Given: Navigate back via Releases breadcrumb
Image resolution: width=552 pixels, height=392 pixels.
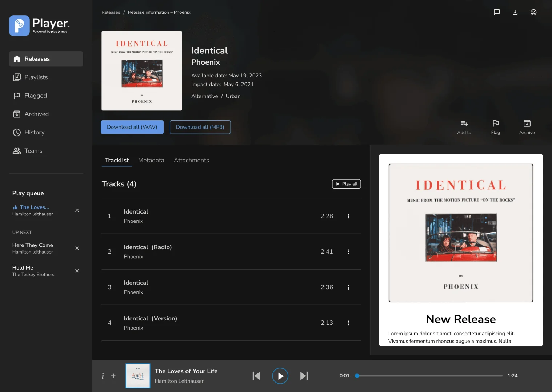Looking at the screenshot, I should (x=111, y=12).
